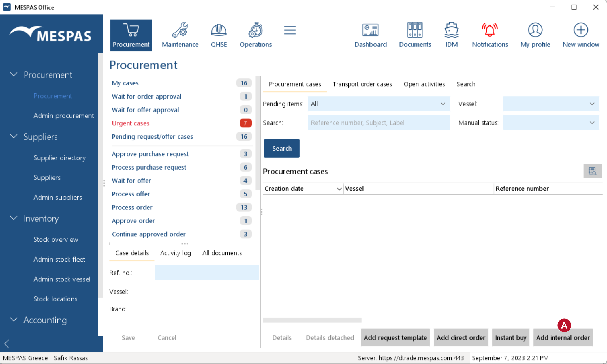The width and height of the screenshot is (607, 364).
Task: Switch to Open activities tab
Action: click(x=424, y=84)
